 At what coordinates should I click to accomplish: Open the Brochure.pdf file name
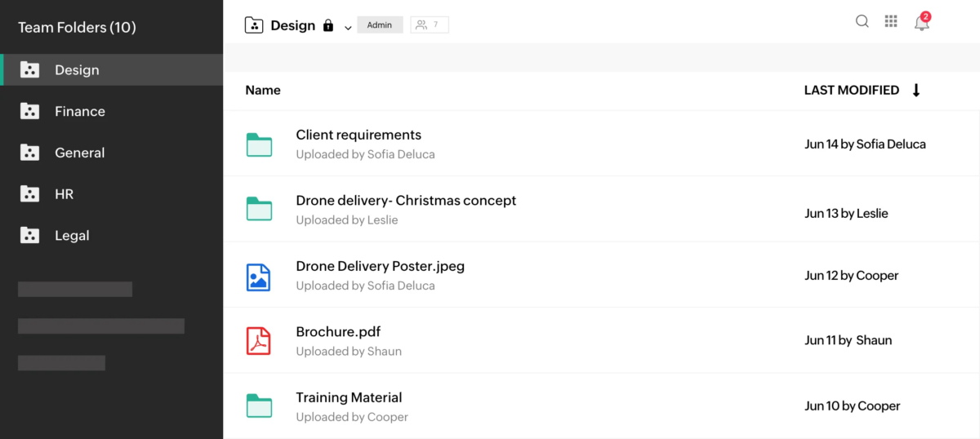pyautogui.click(x=338, y=332)
